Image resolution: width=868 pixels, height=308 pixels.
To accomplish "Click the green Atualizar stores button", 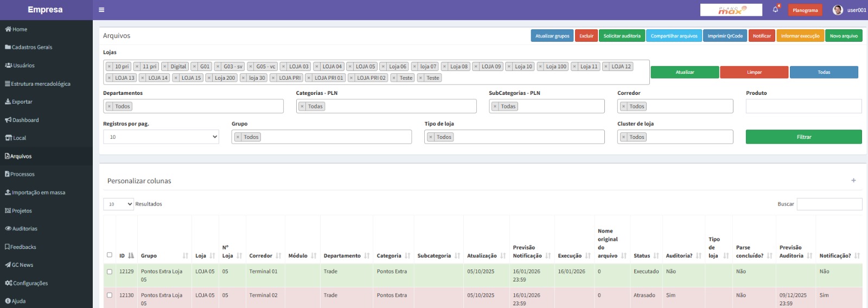I will 685,72.
